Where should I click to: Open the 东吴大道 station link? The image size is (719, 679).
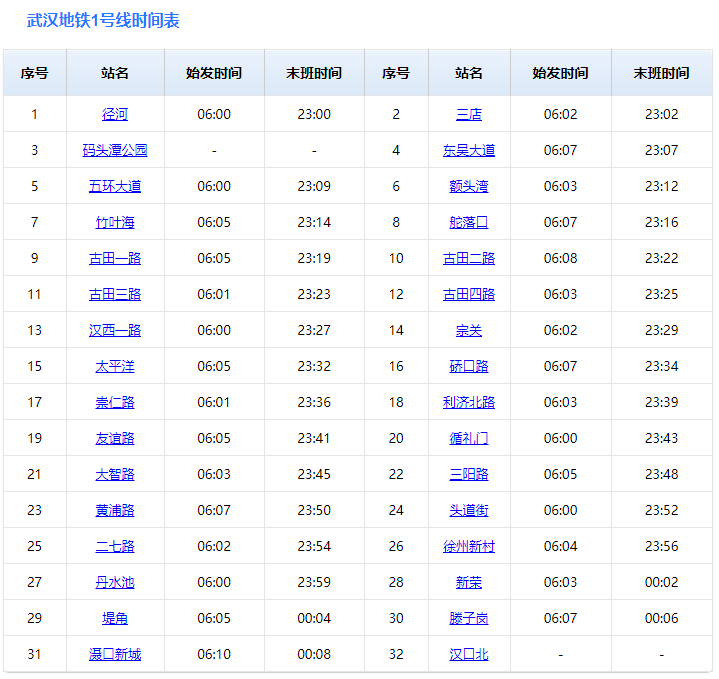pos(469,150)
